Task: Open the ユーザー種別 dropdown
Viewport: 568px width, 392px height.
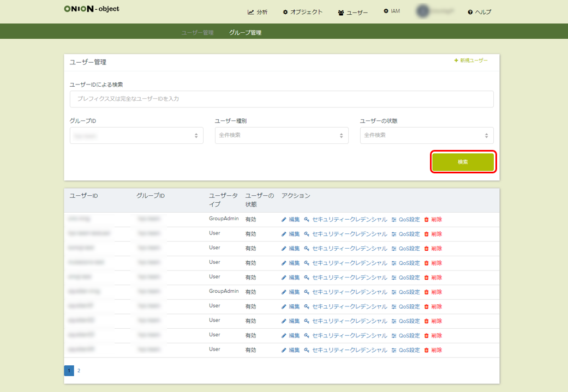Action: [x=282, y=135]
